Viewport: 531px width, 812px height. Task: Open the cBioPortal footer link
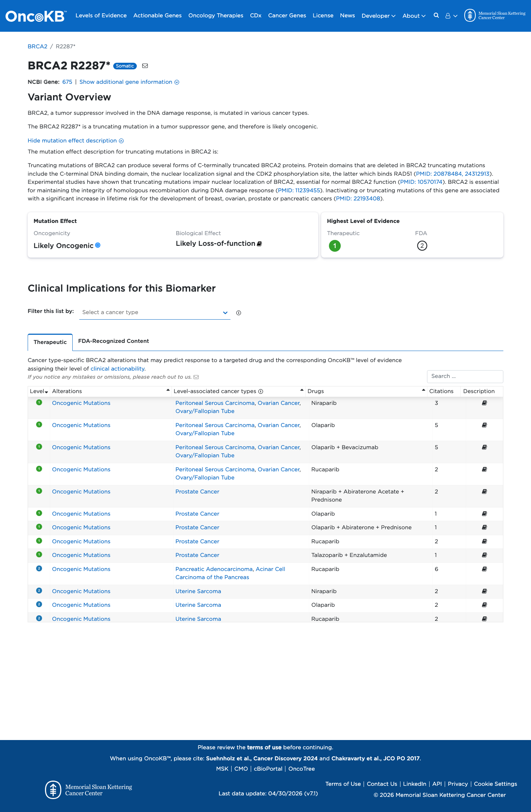pyautogui.click(x=268, y=769)
